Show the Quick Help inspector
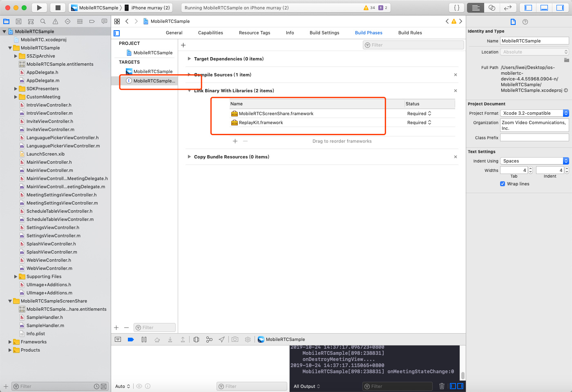572x392 pixels. [525, 22]
